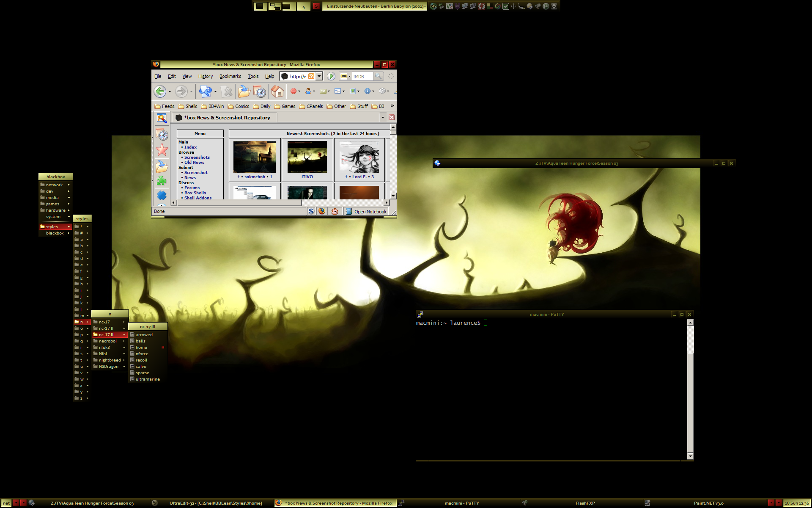The width and height of the screenshot is (812, 508).
Task: Switch to Paint.NET v3.0 in the taskbar
Action: 704,503
